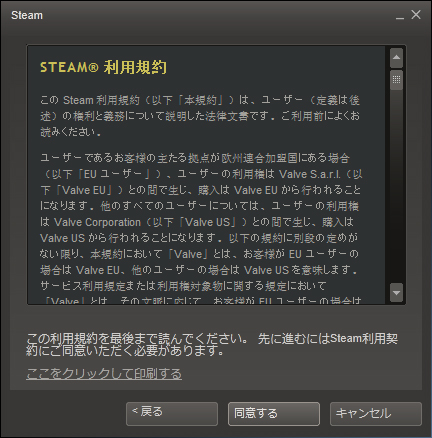The width and height of the screenshot is (432, 438).
Task: Agree using the 同意する button
Action: click(x=274, y=414)
